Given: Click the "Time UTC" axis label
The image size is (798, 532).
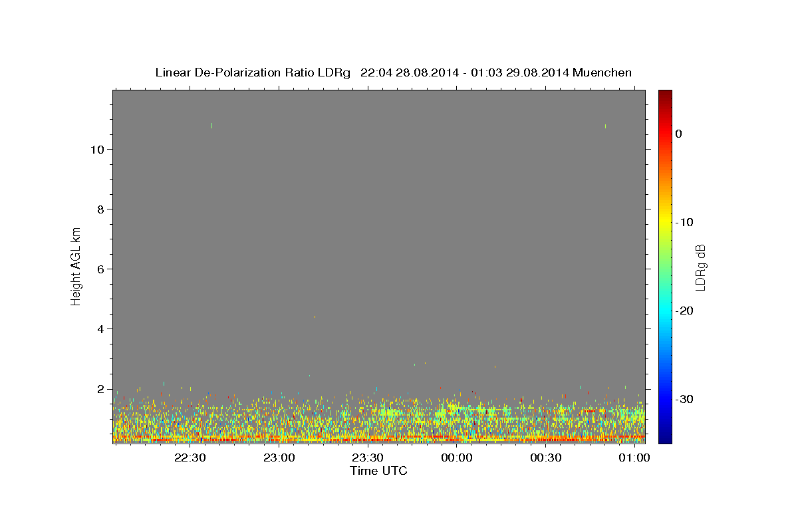Looking at the screenshot, I should coord(378,471).
